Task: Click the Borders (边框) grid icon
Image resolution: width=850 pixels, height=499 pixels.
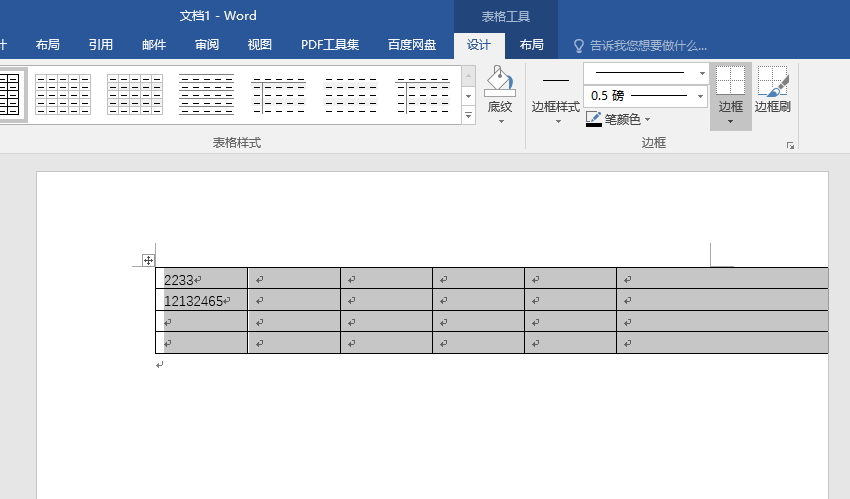Action: point(730,82)
